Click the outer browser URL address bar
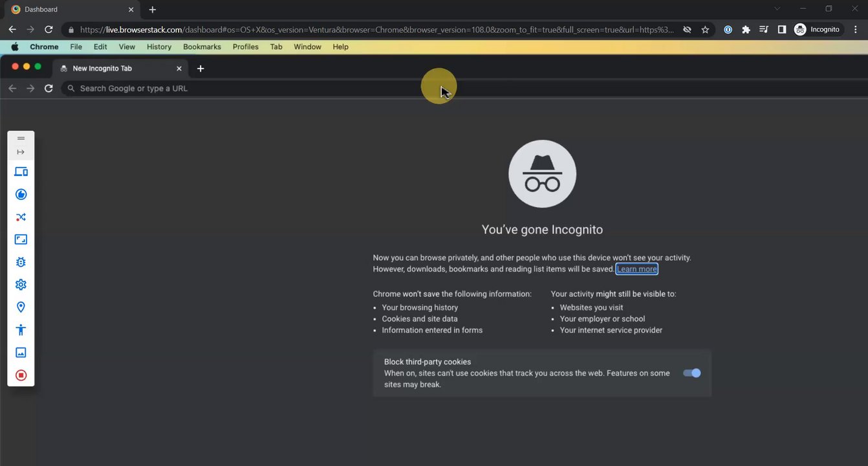The width and height of the screenshot is (868, 466). coord(376,30)
